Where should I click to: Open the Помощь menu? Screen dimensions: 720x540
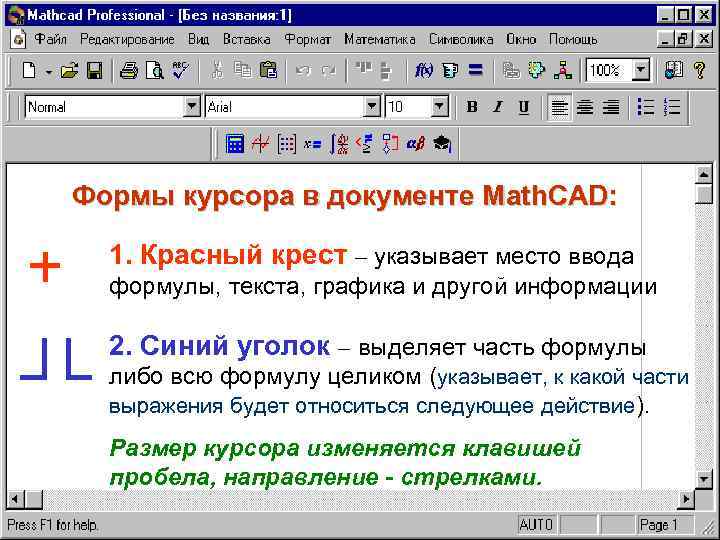pos(573,39)
